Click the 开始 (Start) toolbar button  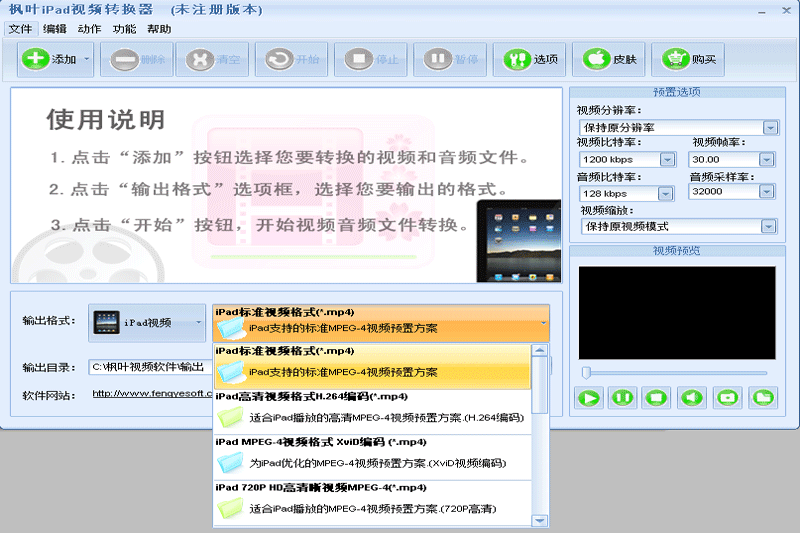tap(291, 59)
